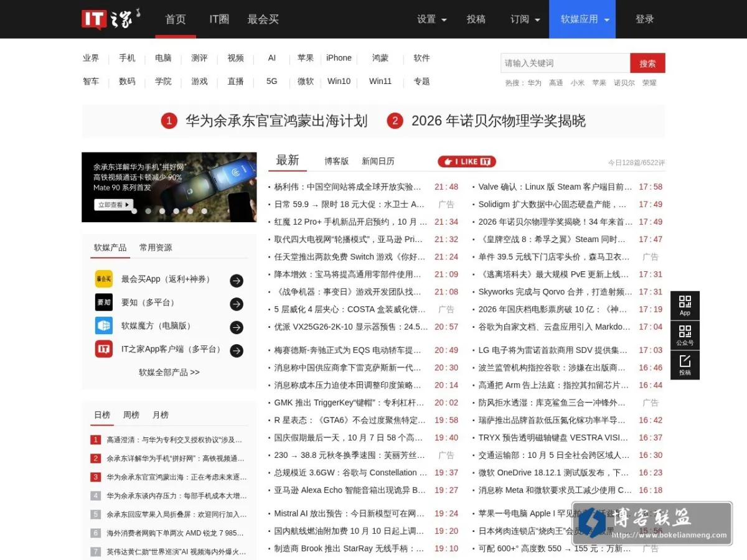Switch ranking to 月榜

[161, 415]
